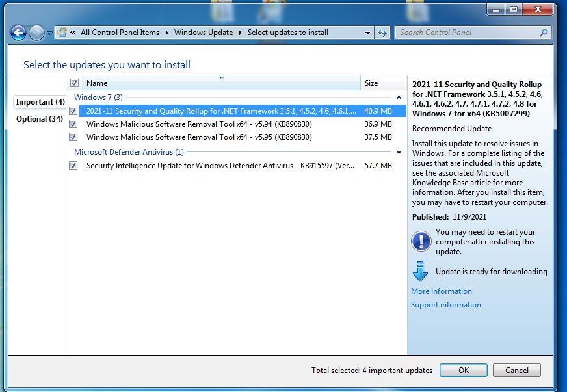This screenshot has width=567, height=392.
Task: Go to Windows Update breadcrumb
Action: tap(204, 33)
